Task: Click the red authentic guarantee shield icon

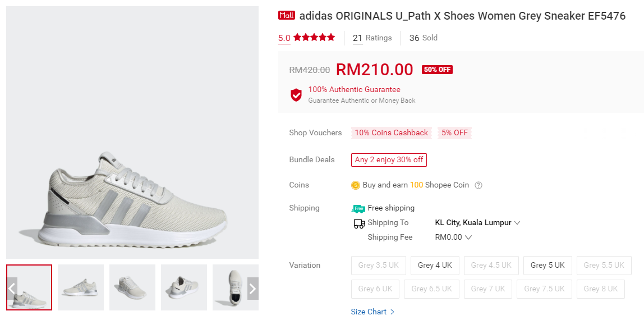Action: pyautogui.click(x=296, y=95)
